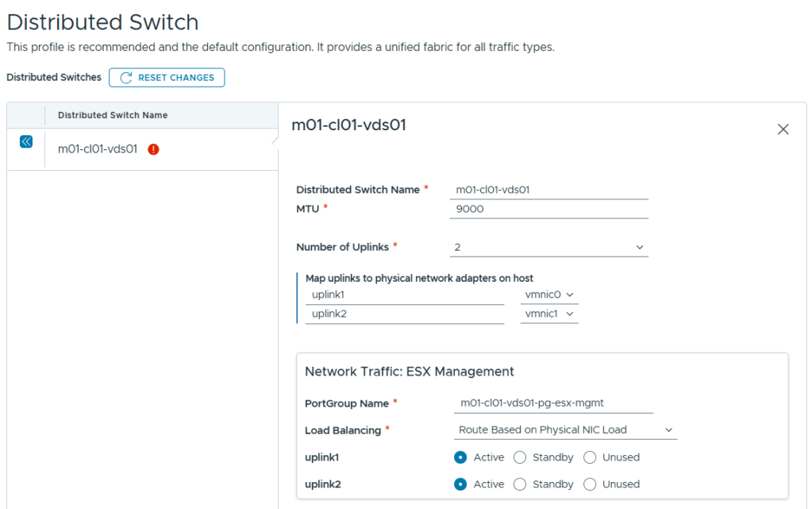This screenshot has height=509, width=812.
Task: Set uplink2 to Unused
Action: pos(590,484)
